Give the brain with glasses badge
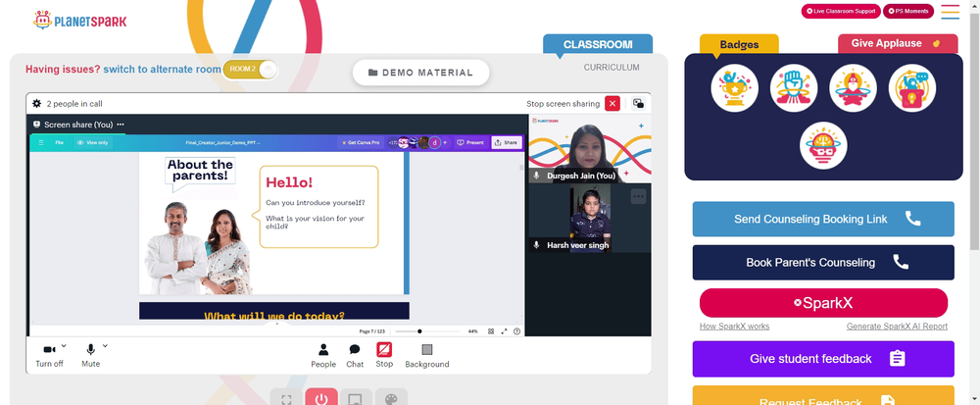This screenshot has height=405, width=980. click(x=823, y=146)
